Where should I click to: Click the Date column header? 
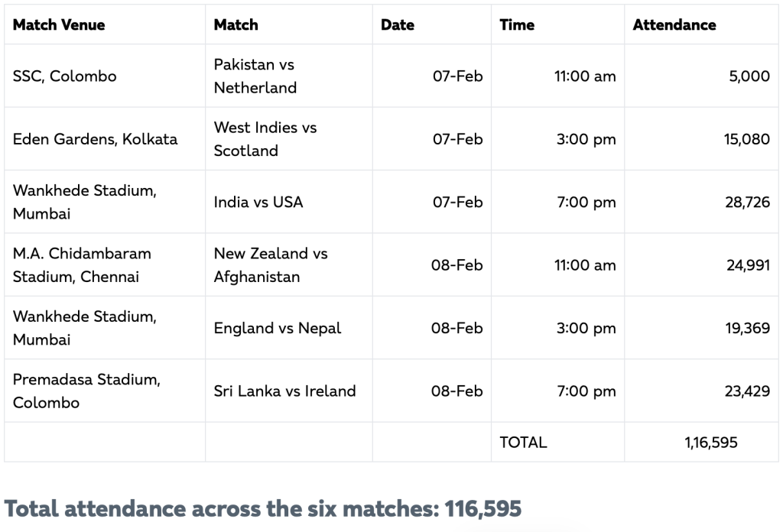(398, 24)
